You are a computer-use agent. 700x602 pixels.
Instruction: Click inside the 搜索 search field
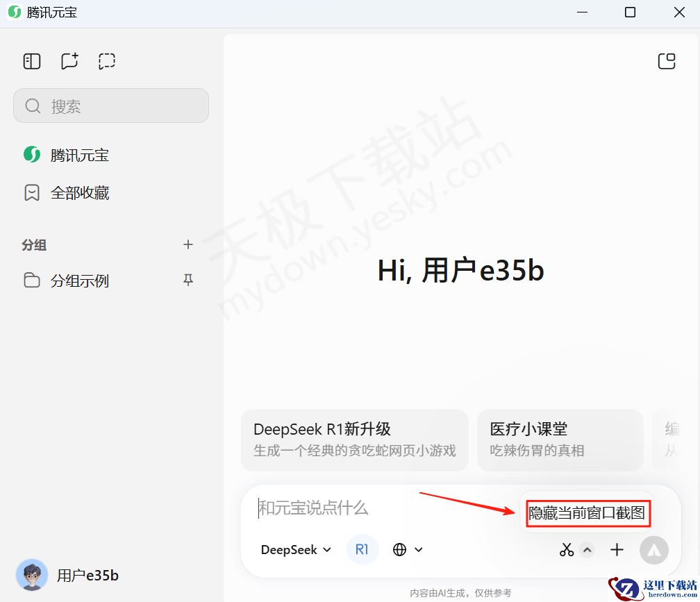click(111, 106)
